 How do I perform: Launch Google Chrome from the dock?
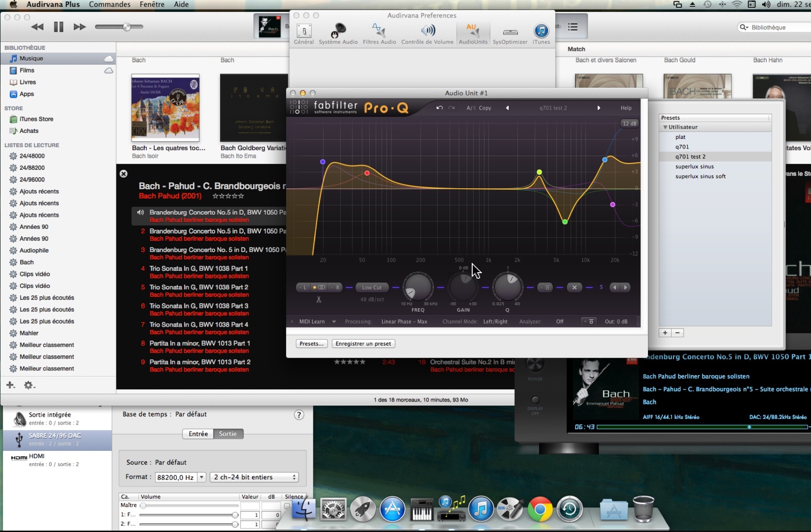(x=540, y=509)
